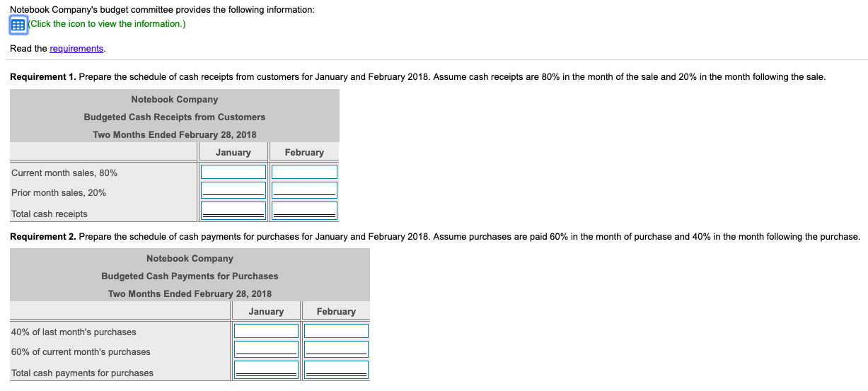Click the 'Prior month sales, 20%' row label
This screenshot has height=391, width=868.
[59, 193]
